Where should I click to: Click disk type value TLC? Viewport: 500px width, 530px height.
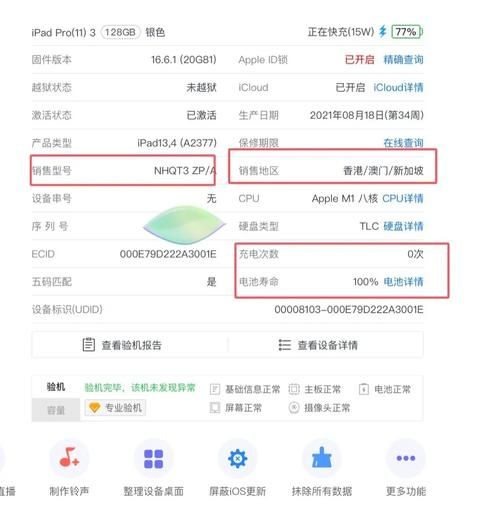369,226
